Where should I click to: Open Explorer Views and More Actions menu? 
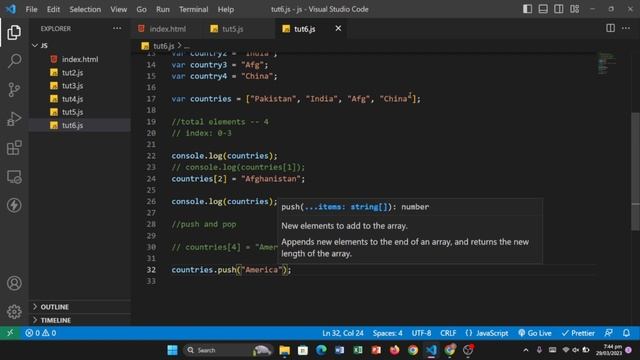[x=117, y=28]
